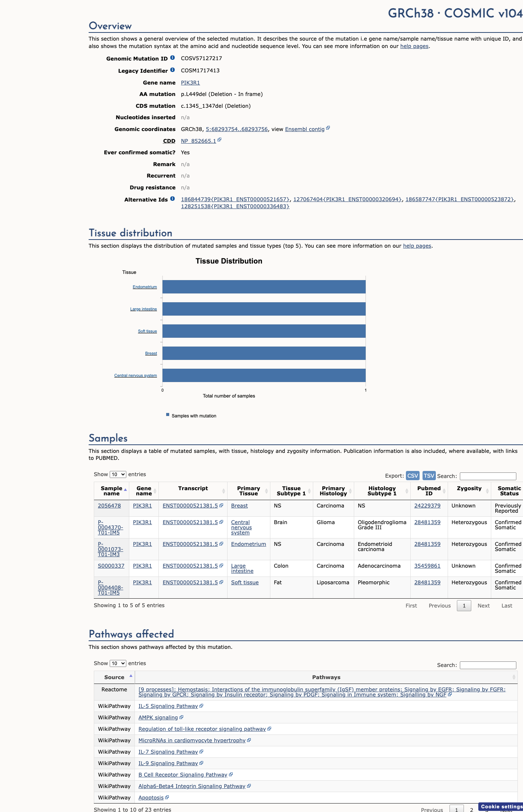Go to First page of samples table
Screen dimensions: 523x812
click(411, 606)
